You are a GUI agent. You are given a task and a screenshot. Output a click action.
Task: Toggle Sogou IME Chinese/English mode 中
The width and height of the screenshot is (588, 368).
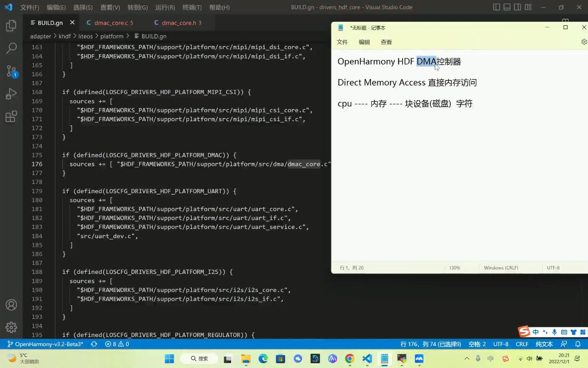coord(536,332)
